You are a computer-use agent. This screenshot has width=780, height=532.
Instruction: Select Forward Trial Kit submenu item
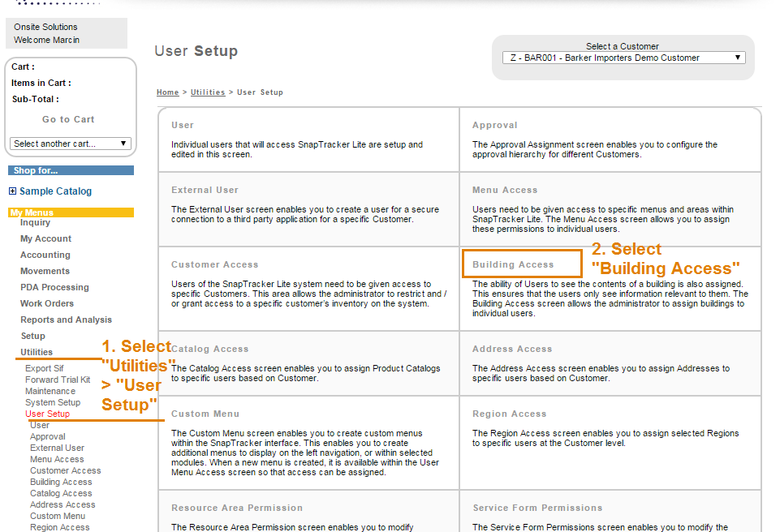tap(58, 380)
